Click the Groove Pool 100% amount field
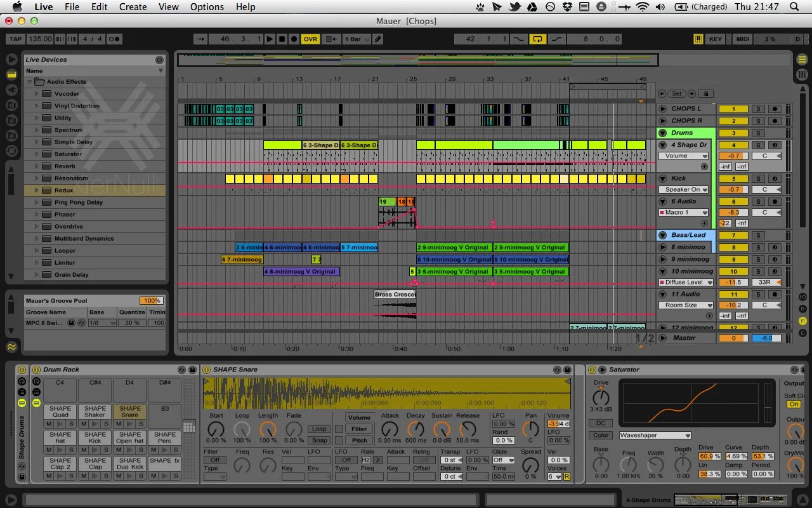The image size is (812, 508). click(x=152, y=300)
